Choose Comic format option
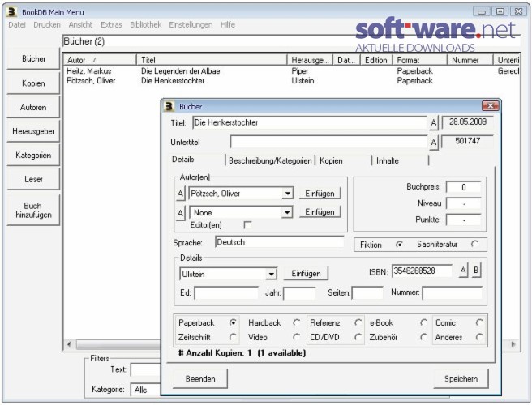 (479, 322)
